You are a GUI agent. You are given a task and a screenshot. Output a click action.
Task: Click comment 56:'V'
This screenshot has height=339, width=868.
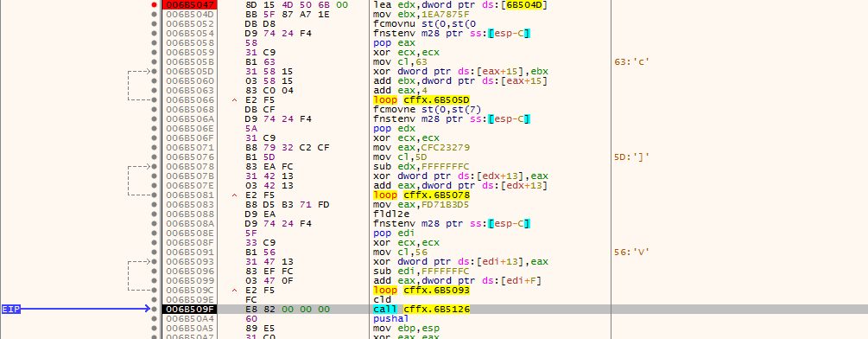(x=631, y=252)
